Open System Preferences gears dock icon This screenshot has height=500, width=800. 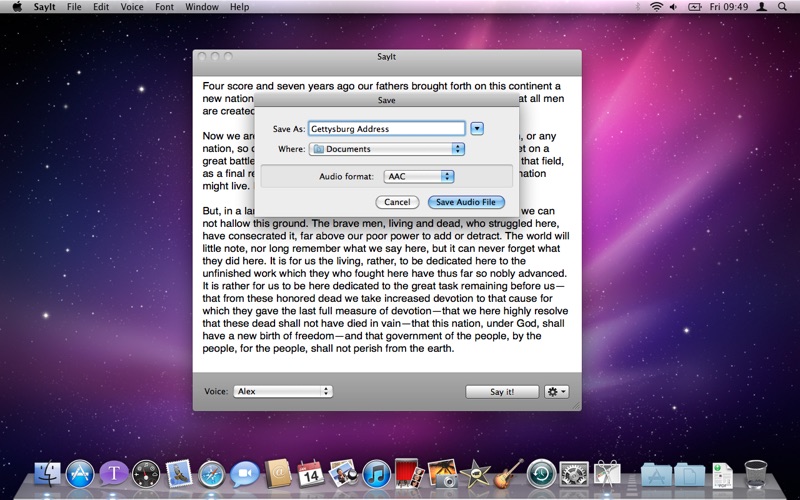(574, 474)
